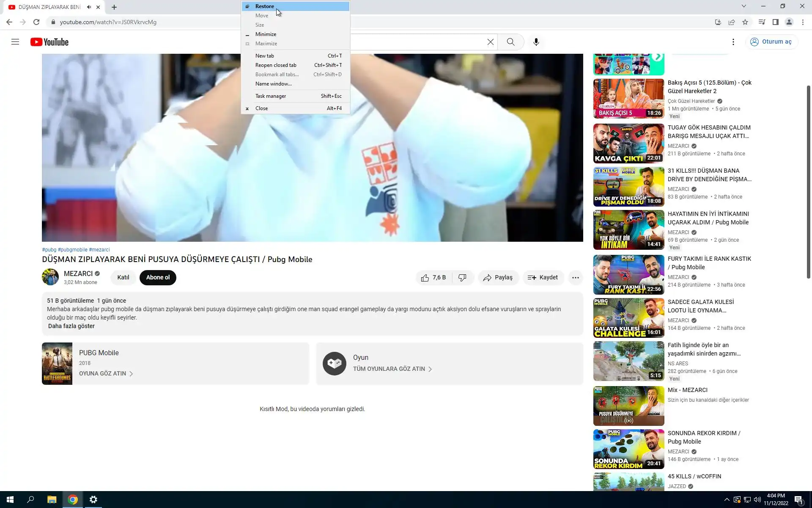Open the YouTube hamburger guide menu

(x=15, y=42)
